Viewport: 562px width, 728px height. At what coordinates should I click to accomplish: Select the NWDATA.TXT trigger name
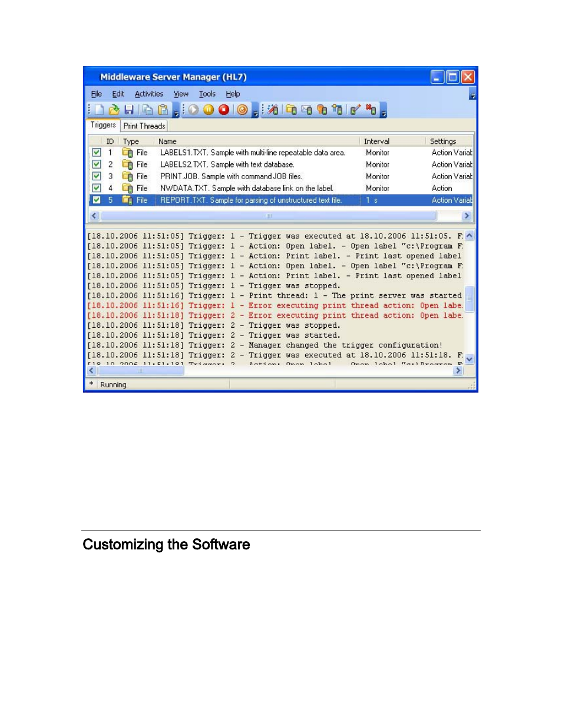pos(246,188)
